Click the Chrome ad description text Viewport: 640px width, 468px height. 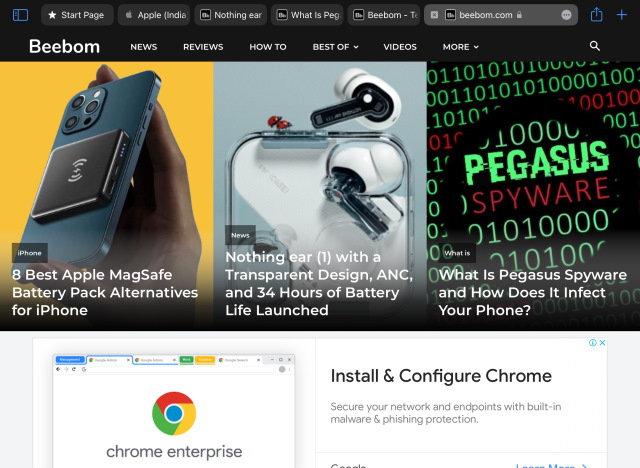pos(446,413)
